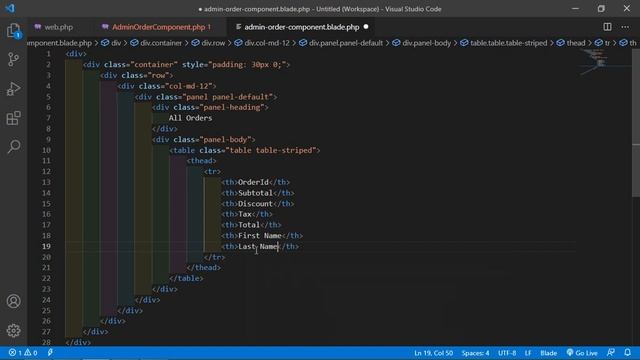
Task: Change language mode Blade
Action: [549, 353]
